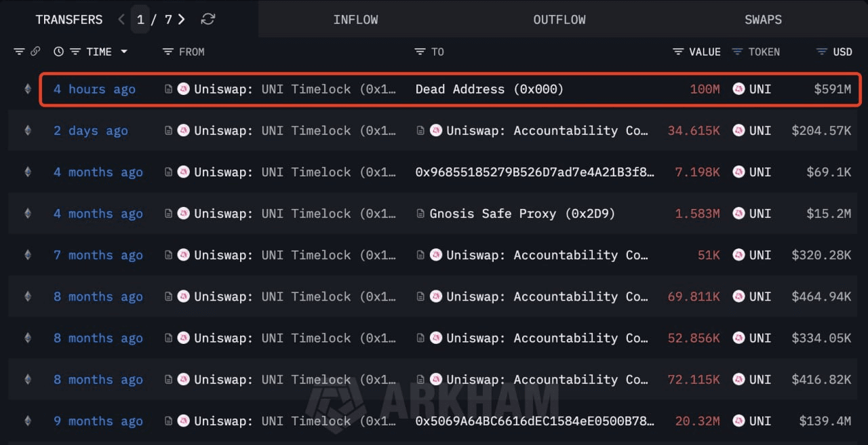Go back to the previous transfers page
The image size is (868, 445).
coord(121,19)
